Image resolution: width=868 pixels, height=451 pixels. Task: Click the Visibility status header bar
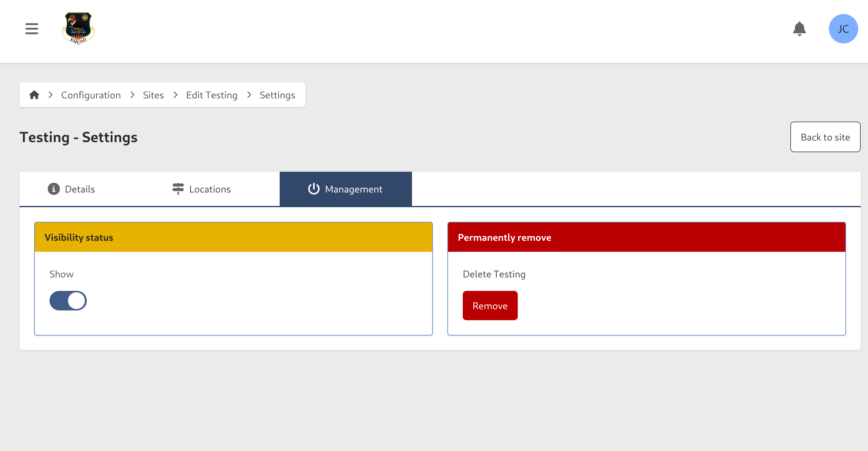[x=233, y=237]
